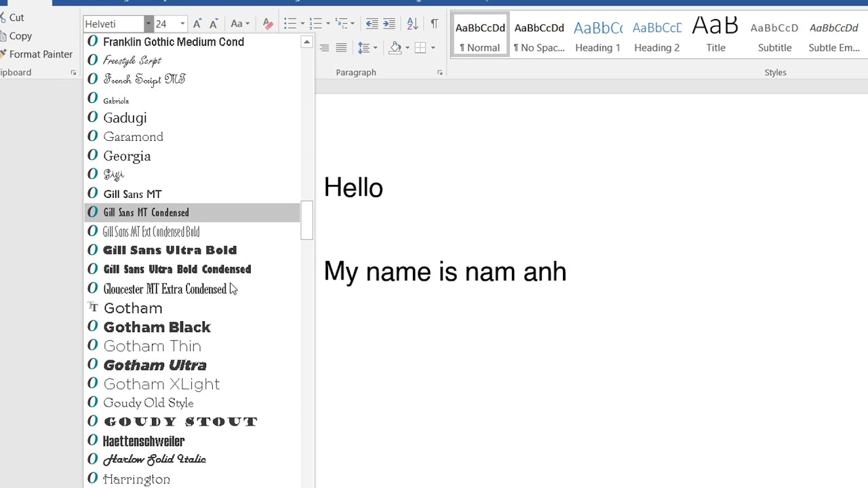Select Freestyle Script font

tap(192, 61)
